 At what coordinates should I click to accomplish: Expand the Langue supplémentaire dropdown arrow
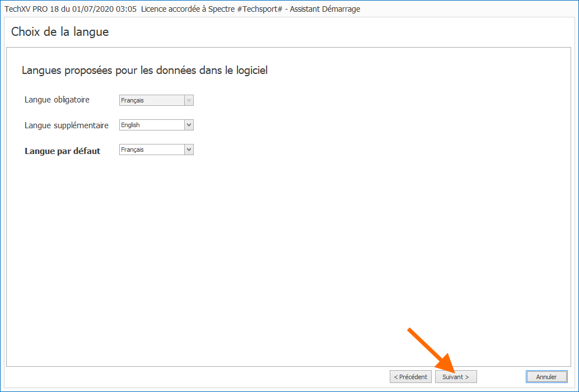[x=189, y=125]
